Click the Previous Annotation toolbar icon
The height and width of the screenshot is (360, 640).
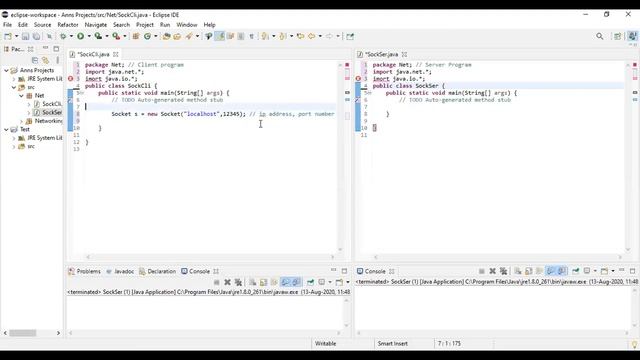tap(283, 36)
